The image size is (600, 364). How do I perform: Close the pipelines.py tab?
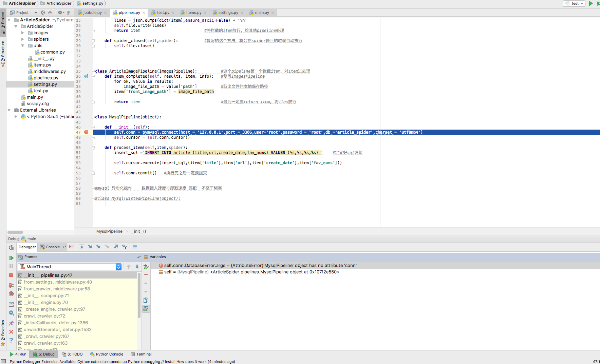tap(144, 13)
